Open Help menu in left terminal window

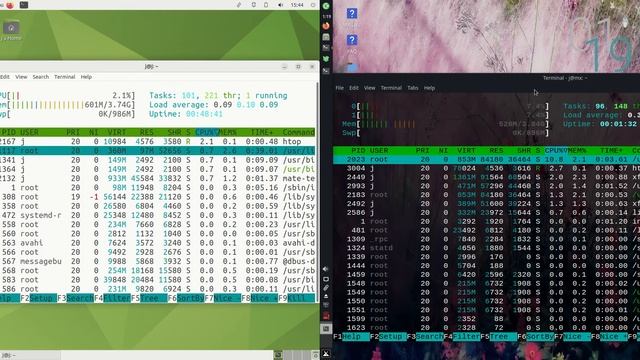tap(86, 77)
